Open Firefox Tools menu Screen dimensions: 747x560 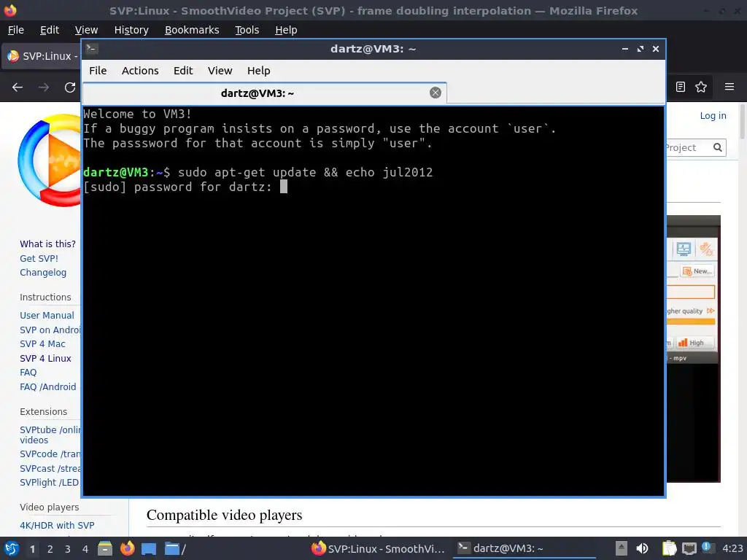247,30
